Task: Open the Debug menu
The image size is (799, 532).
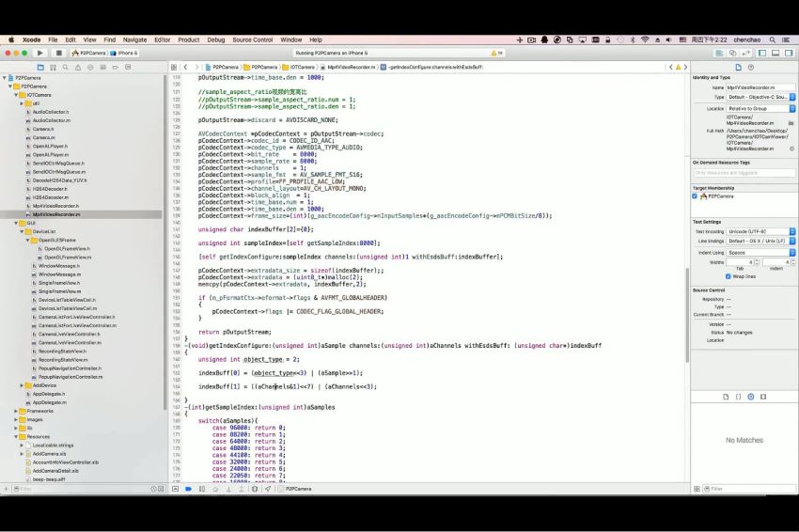Action: (x=216, y=39)
